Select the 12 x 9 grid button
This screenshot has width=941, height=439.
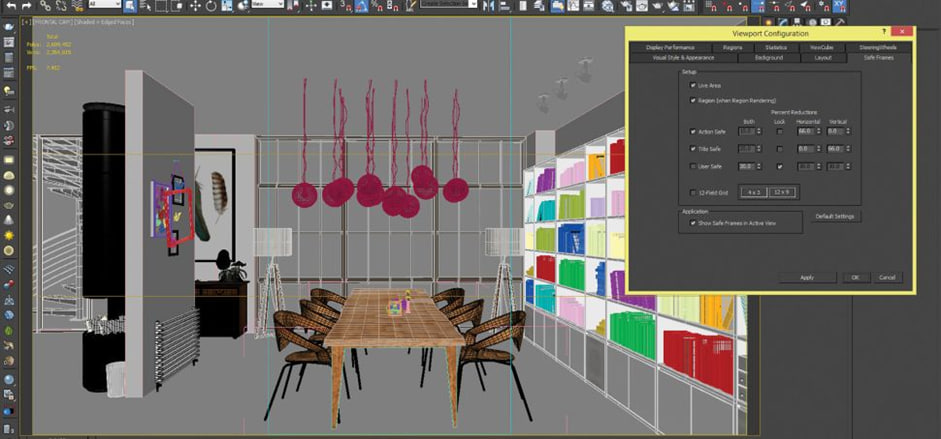point(781,191)
